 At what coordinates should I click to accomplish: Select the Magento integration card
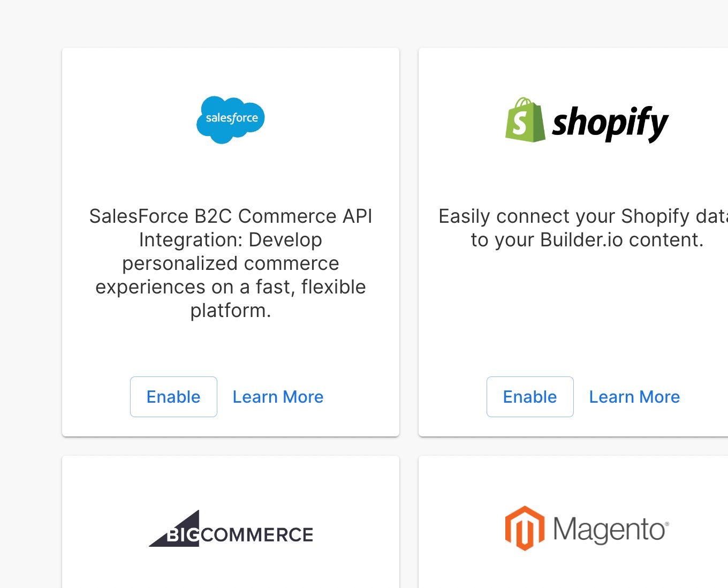coord(573,522)
